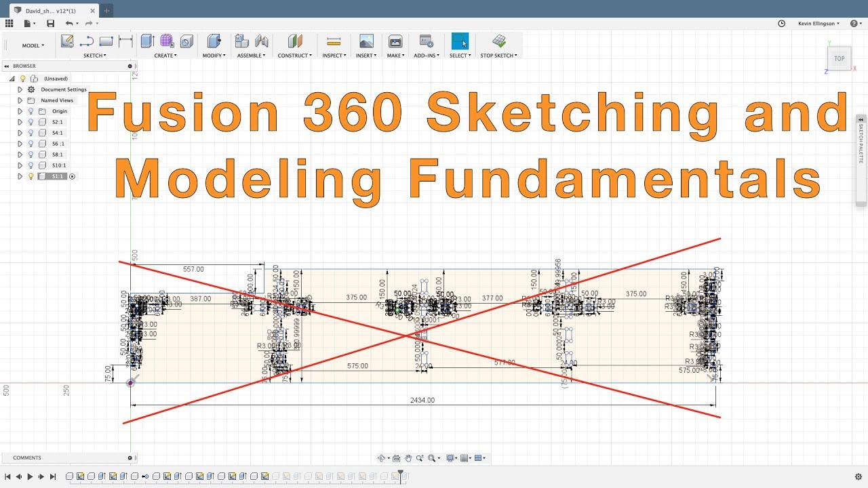Click the new tab plus button
868x488 pixels.
(x=107, y=11)
